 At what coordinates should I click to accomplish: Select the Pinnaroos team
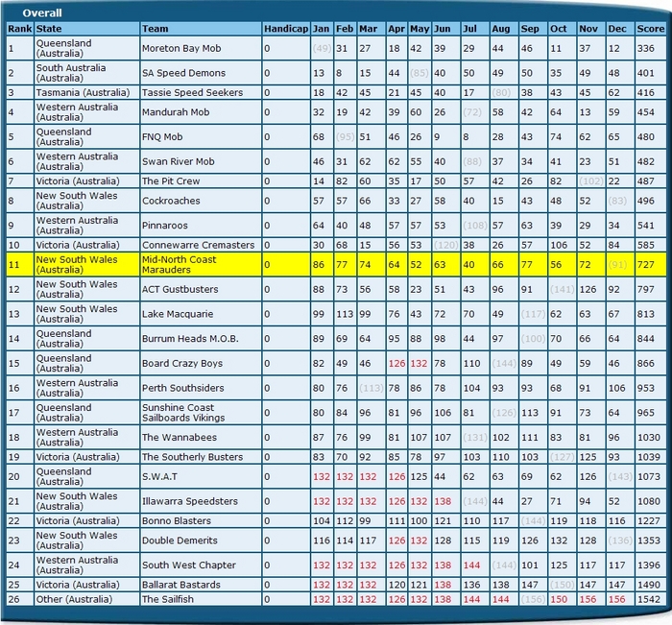tap(165, 226)
